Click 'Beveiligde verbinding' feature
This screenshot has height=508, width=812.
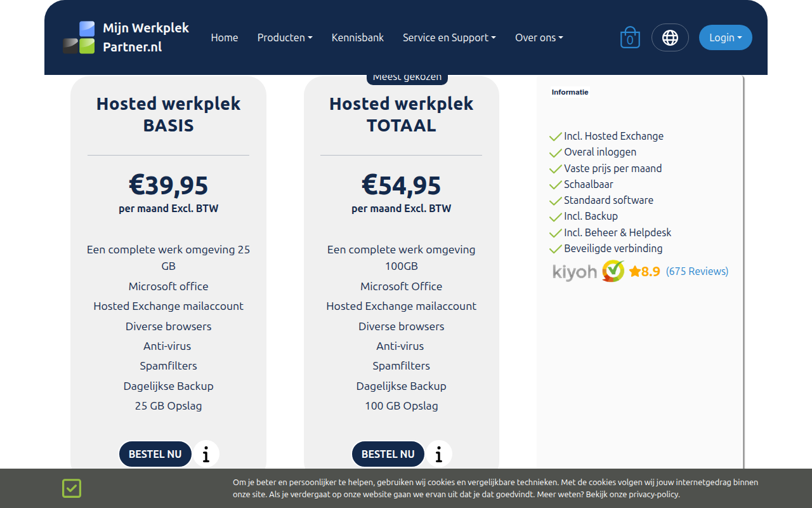click(x=613, y=248)
